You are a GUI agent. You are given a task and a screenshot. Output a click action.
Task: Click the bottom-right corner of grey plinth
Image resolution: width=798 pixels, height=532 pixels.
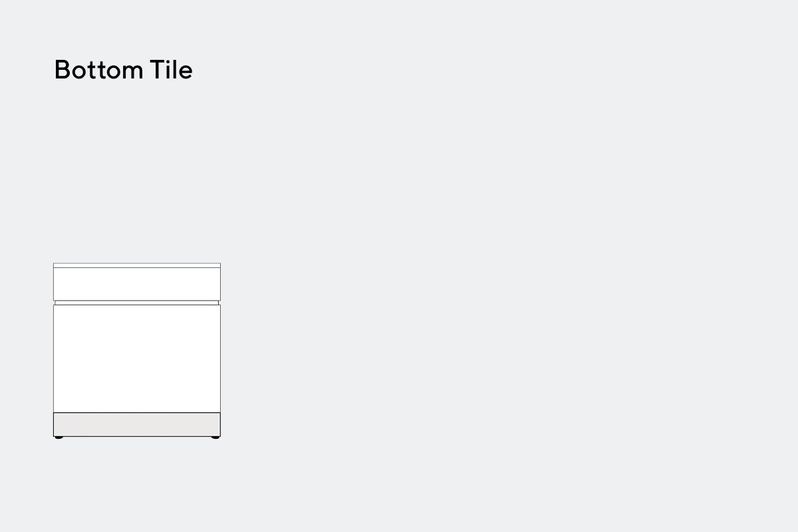point(220,436)
